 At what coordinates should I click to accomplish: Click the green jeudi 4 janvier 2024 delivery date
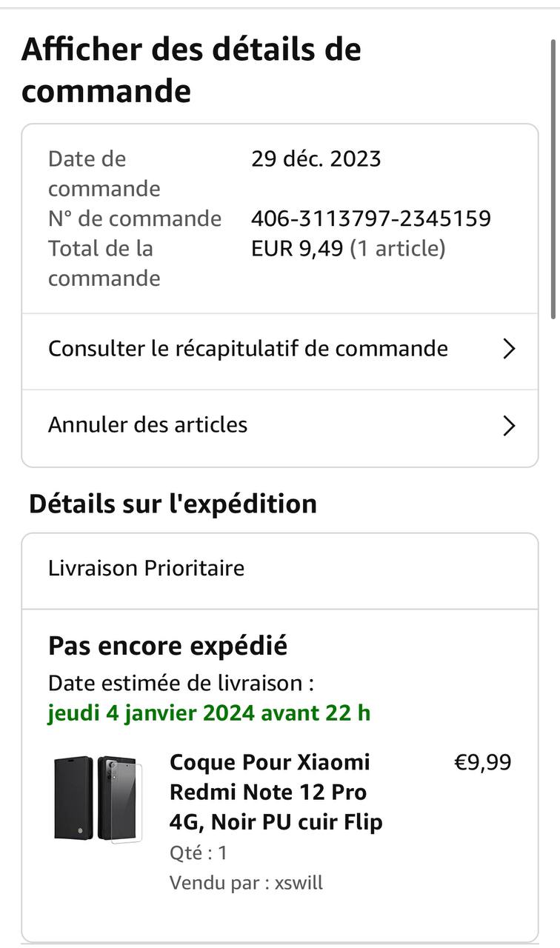coord(209,713)
